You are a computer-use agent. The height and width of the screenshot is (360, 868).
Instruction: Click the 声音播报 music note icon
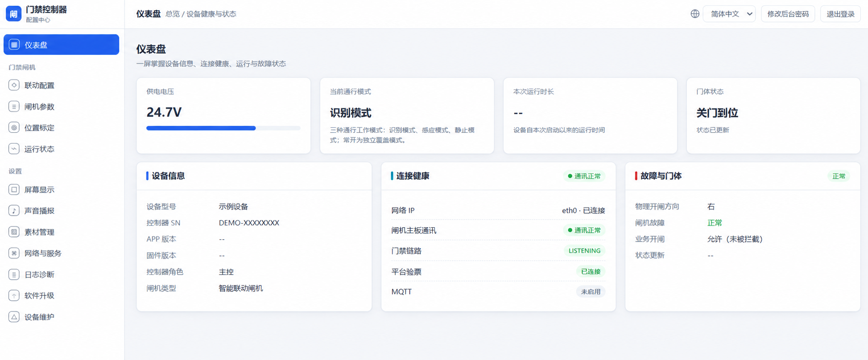tap(14, 210)
